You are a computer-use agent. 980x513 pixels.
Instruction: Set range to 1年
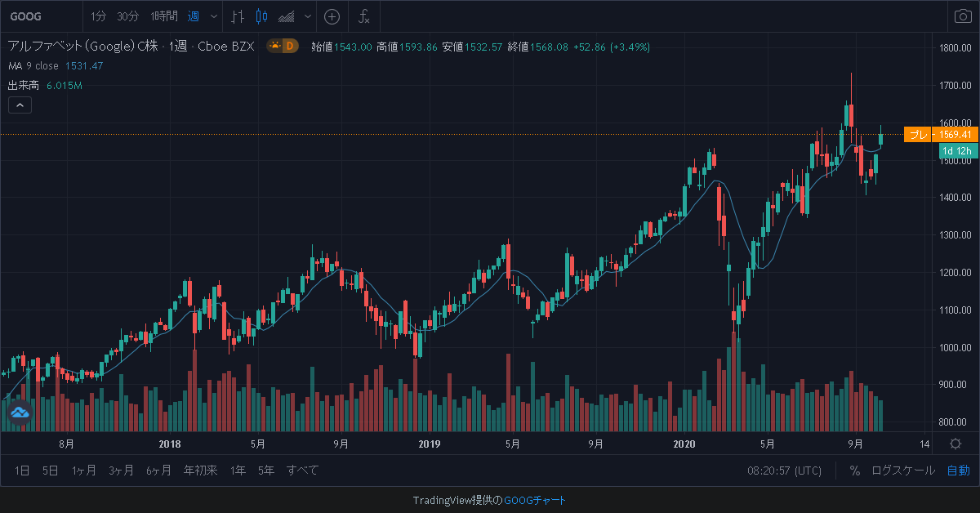238,471
